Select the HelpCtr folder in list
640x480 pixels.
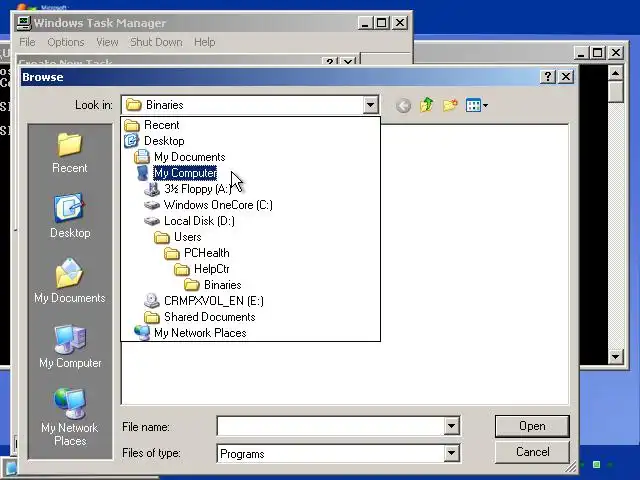(x=211, y=269)
